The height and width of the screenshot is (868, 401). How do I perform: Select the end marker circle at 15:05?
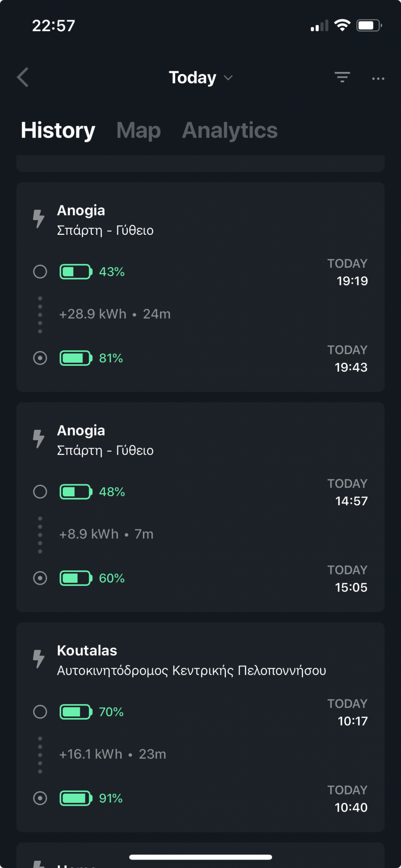pyautogui.click(x=40, y=578)
